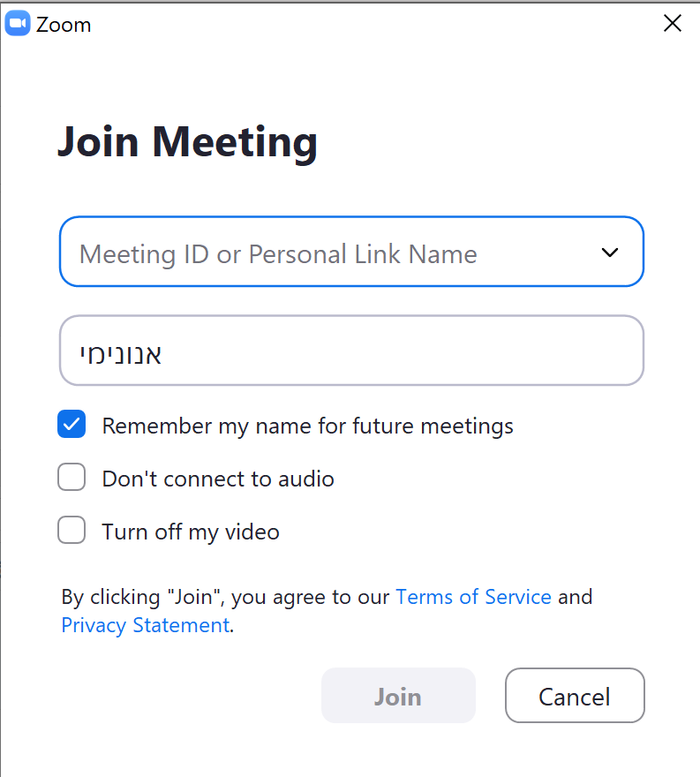Close the Zoom Join Meeting window
Image resolution: width=700 pixels, height=777 pixels.
(x=673, y=24)
